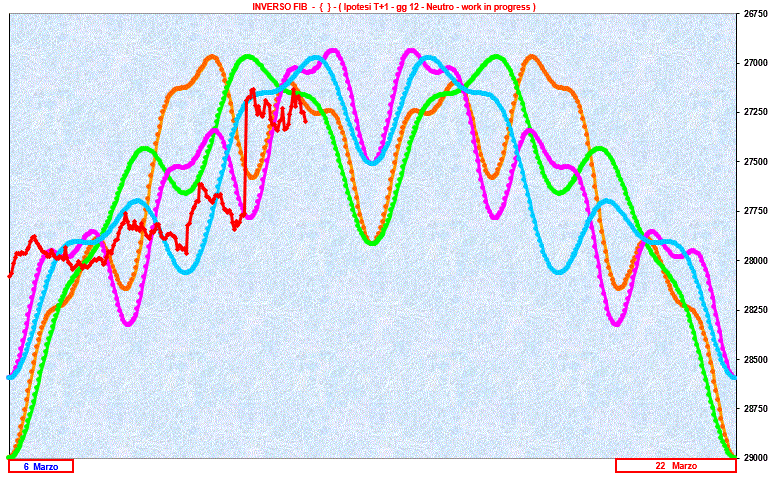This screenshot has height=477, width=776.
Task: Click the 29000 axis label
Action: (x=755, y=458)
